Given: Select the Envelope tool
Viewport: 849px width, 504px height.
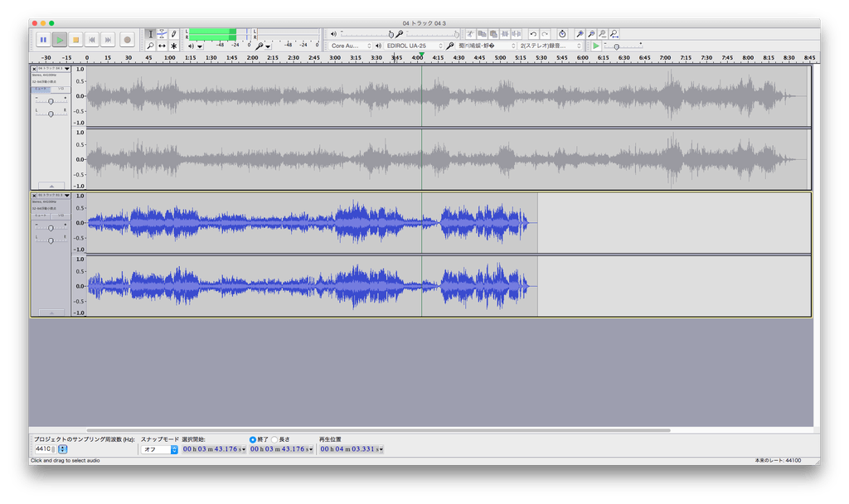Looking at the screenshot, I should click(x=162, y=34).
